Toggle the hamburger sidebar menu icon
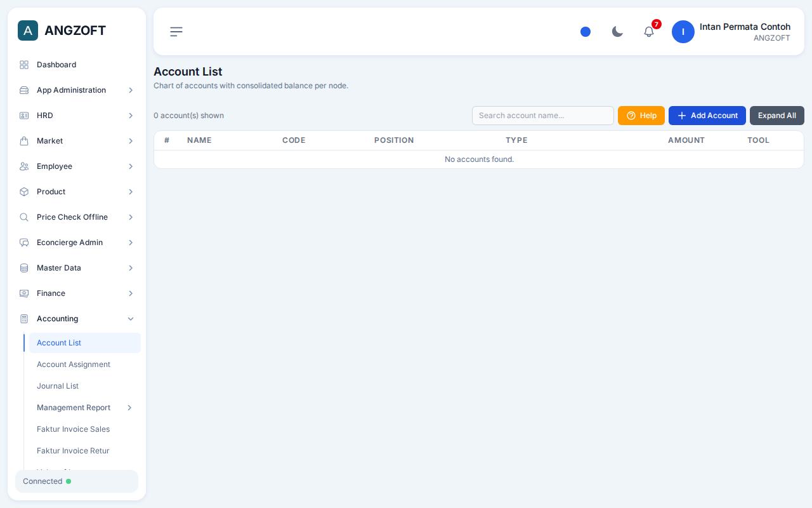The image size is (812, 508). point(176,32)
